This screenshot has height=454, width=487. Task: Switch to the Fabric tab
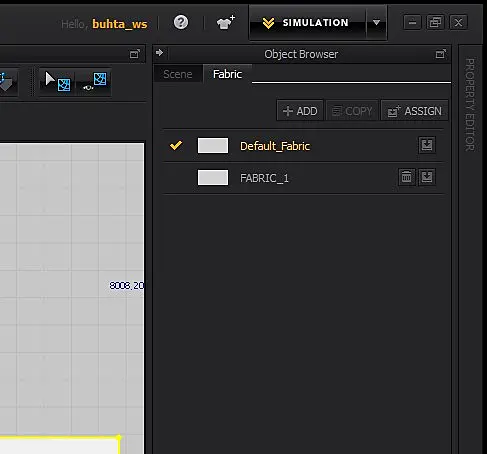(228, 74)
